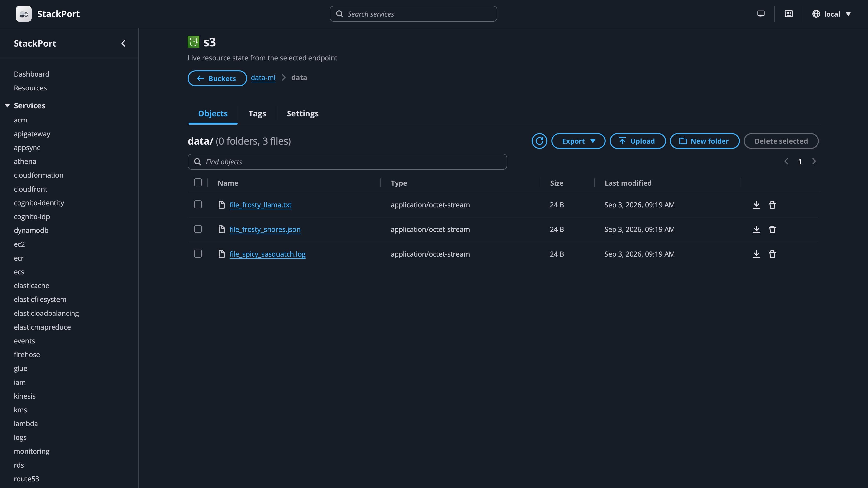Delete file_frosty_snores.json using the trash icon
868x488 pixels.
[x=772, y=229]
